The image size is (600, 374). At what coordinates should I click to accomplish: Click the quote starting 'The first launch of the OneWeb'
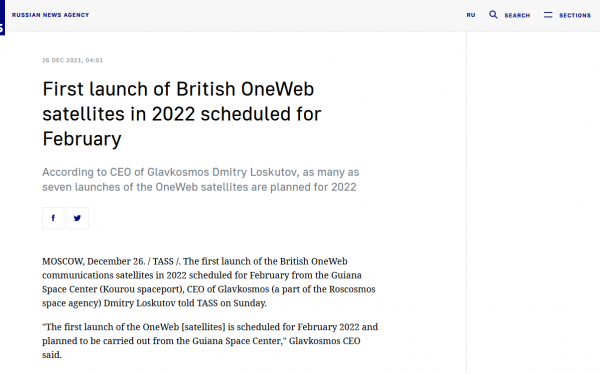pos(210,341)
